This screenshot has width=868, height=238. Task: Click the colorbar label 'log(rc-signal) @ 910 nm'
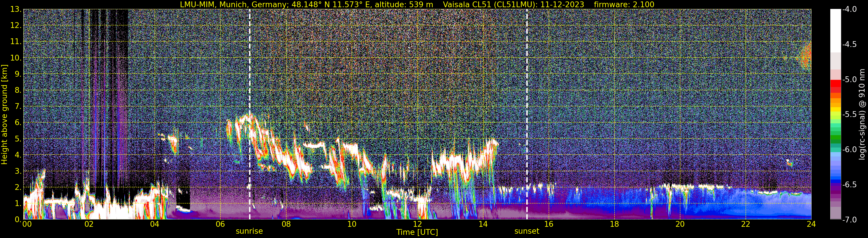pyautogui.click(x=862, y=114)
